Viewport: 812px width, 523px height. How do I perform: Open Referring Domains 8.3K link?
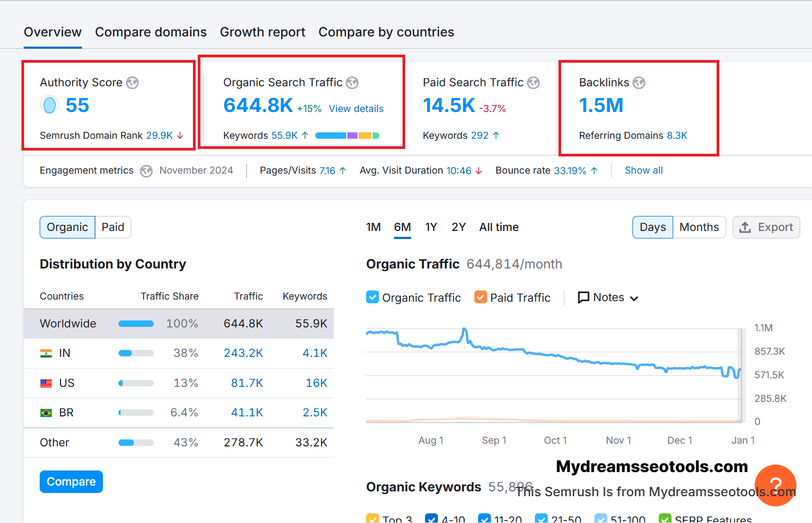click(677, 136)
